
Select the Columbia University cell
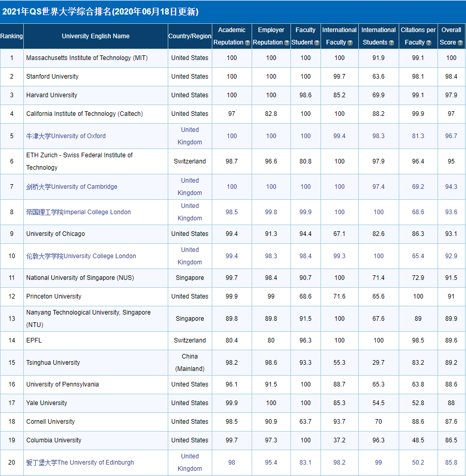click(96, 440)
